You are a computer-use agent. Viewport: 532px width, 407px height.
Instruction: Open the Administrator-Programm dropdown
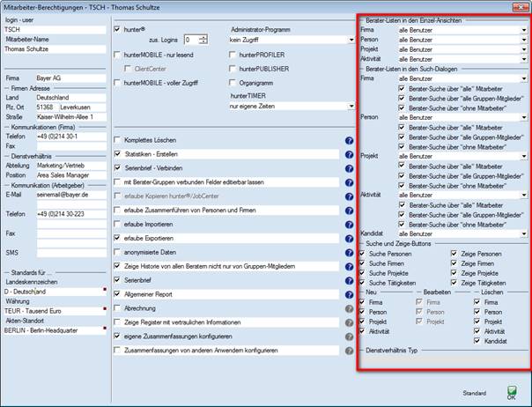pyautogui.click(x=351, y=41)
